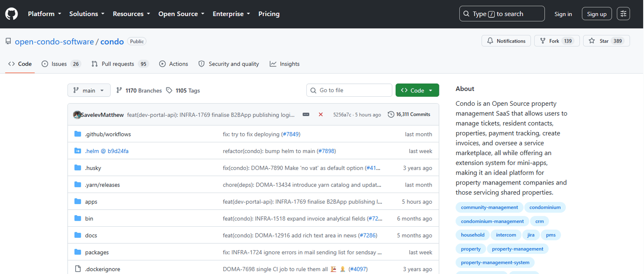
Task: Open the Enterprise dropdown
Action: (x=231, y=14)
